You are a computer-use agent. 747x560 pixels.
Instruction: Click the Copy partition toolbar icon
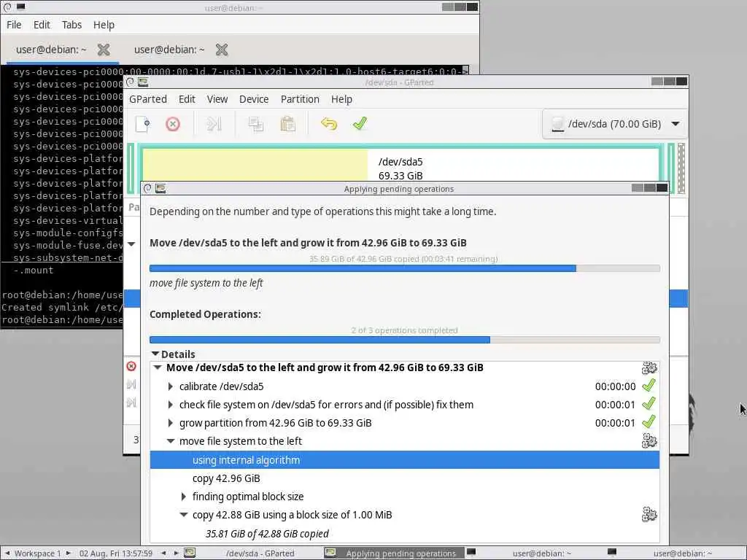256,124
